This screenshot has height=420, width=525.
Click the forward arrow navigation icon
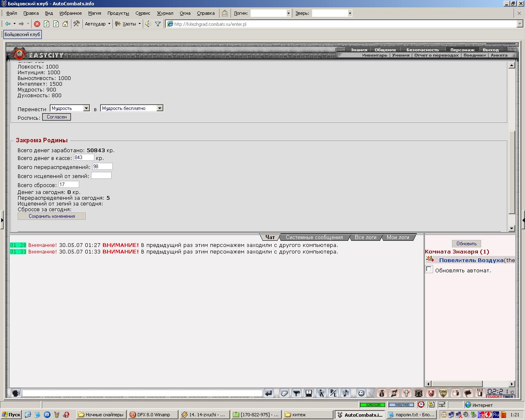(x=21, y=24)
